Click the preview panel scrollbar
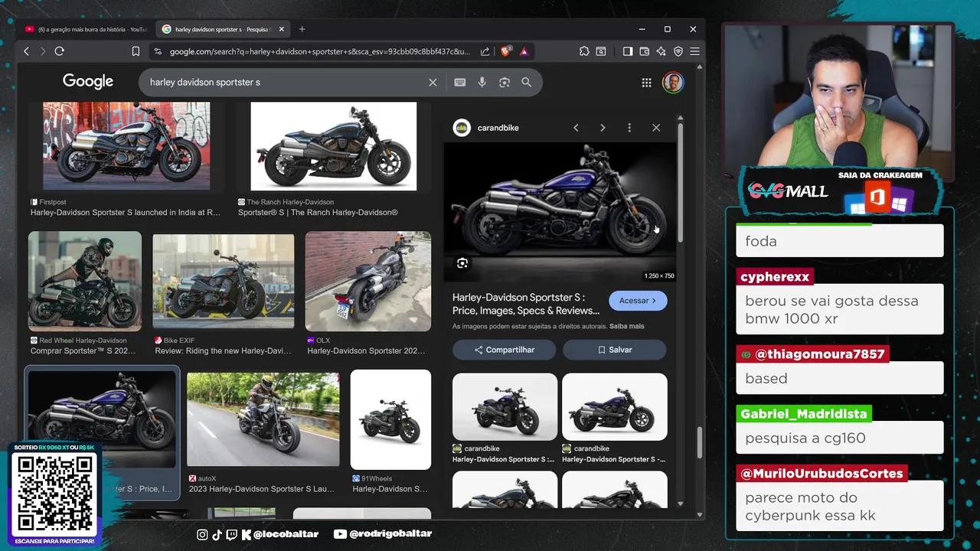 pos(679,184)
